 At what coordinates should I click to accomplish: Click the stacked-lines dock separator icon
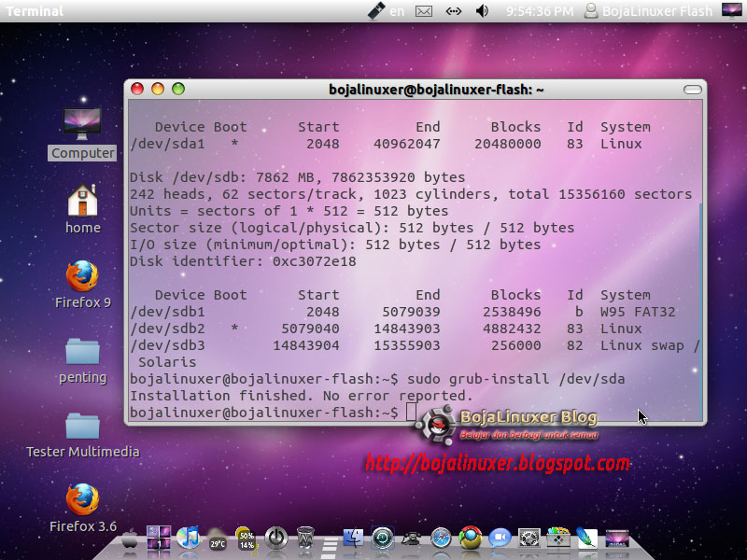coord(330,548)
